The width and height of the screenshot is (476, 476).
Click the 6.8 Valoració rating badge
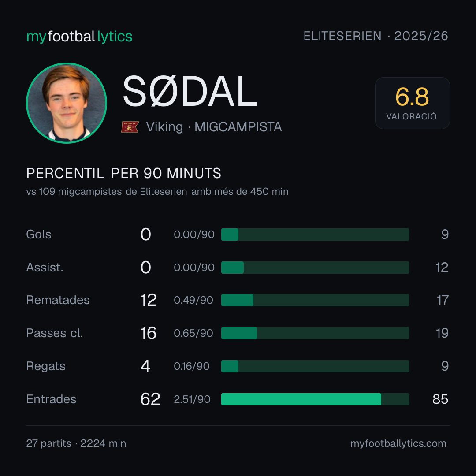pos(412,103)
